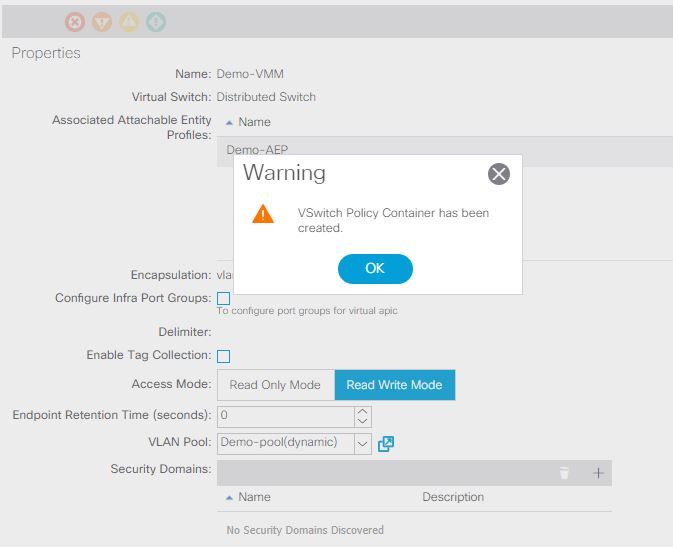Screen dimensions: 673x547
Task: Click the Demo-pool(dynamic) VLAN Pool field
Action: click(x=286, y=444)
